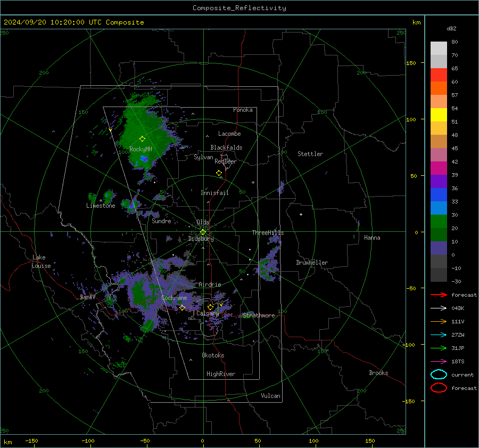Select the white 04DK arrow
479x448 pixels.
click(x=439, y=308)
